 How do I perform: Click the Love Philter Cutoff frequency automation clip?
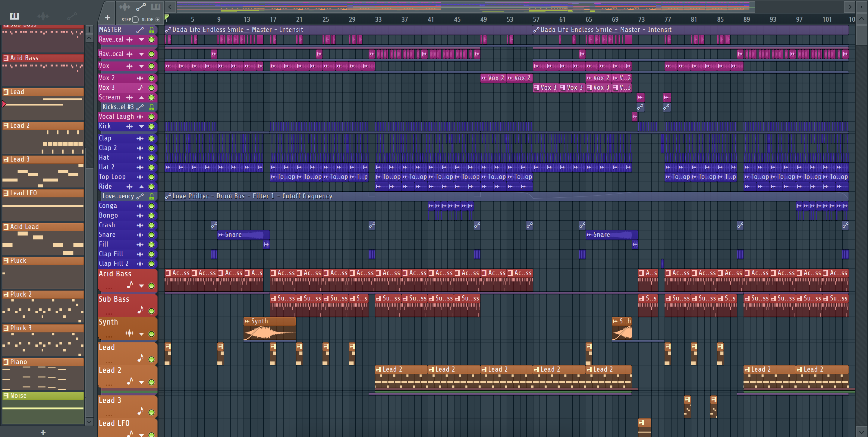(506, 196)
